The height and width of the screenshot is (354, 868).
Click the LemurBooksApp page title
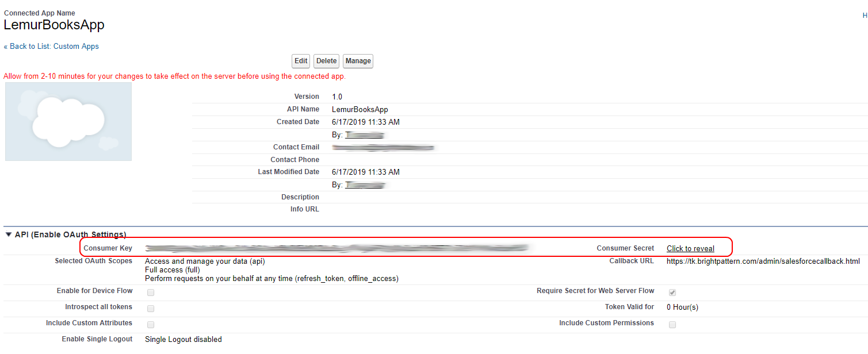tap(54, 25)
